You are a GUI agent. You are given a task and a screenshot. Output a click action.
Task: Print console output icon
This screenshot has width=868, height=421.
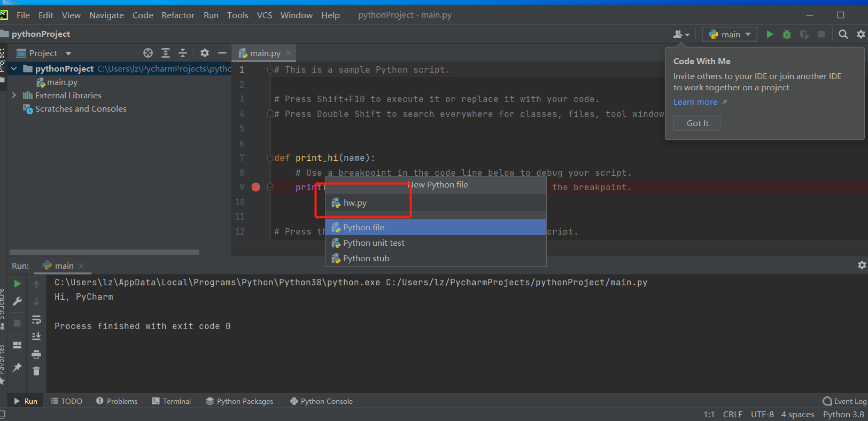click(x=36, y=354)
